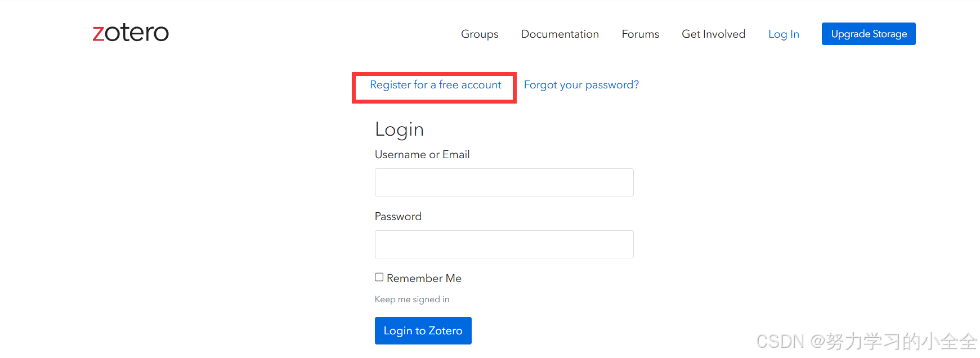Click the Remember Me label text

424,278
